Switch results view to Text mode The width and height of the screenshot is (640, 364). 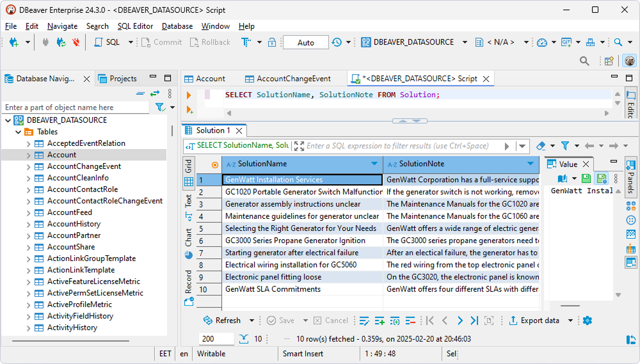[x=189, y=201]
